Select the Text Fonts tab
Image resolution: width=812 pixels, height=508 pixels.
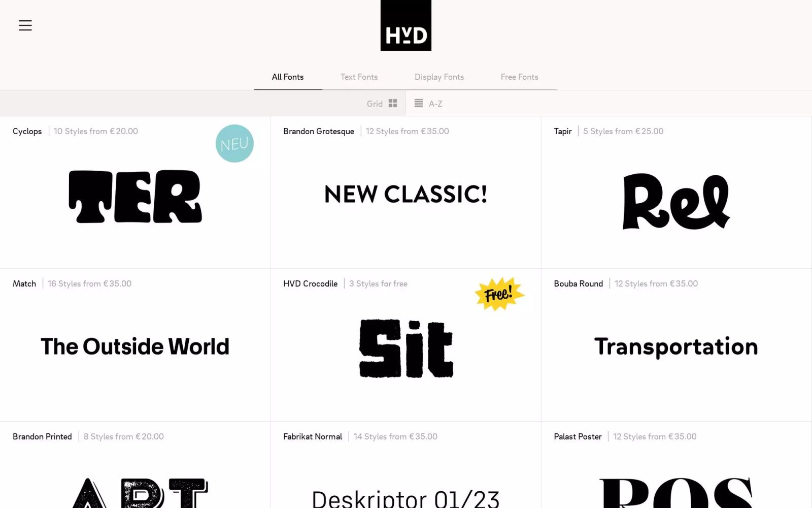pyautogui.click(x=359, y=77)
